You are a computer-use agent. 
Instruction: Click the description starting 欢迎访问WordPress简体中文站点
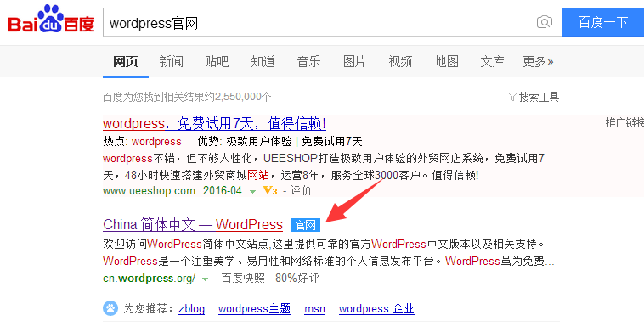tap(329, 253)
